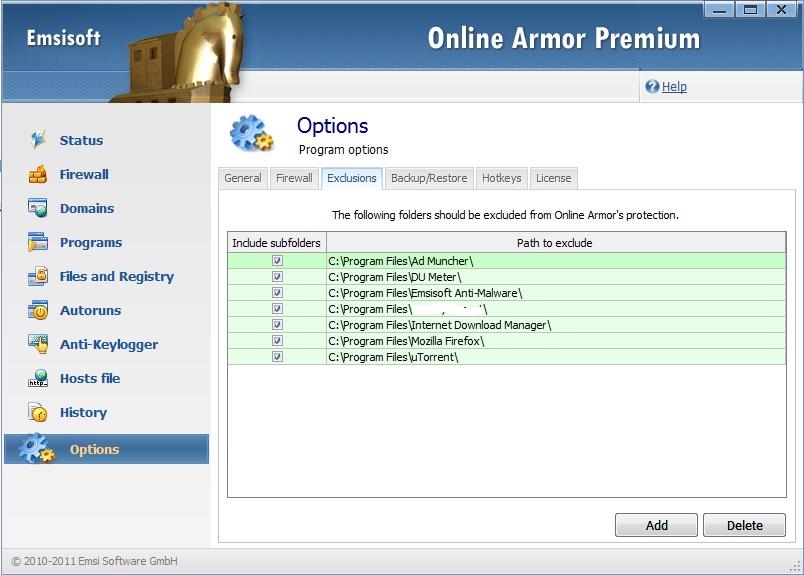The width and height of the screenshot is (804, 575).
Task: Click the Autoruns power icon
Action: 38,310
